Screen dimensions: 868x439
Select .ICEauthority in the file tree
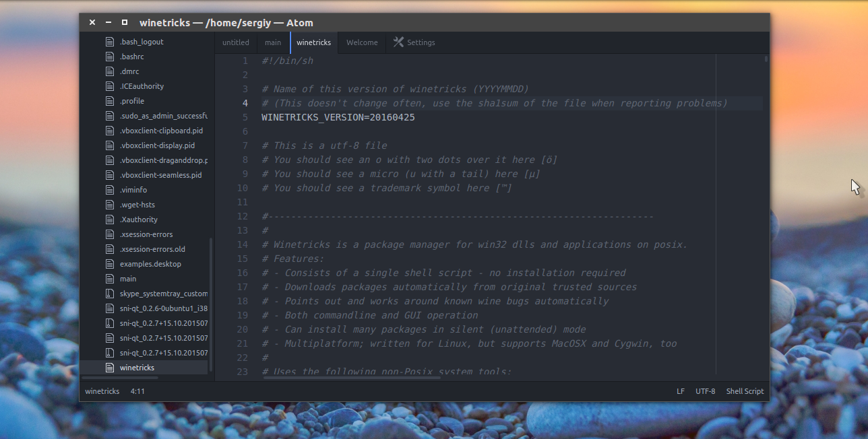142,86
